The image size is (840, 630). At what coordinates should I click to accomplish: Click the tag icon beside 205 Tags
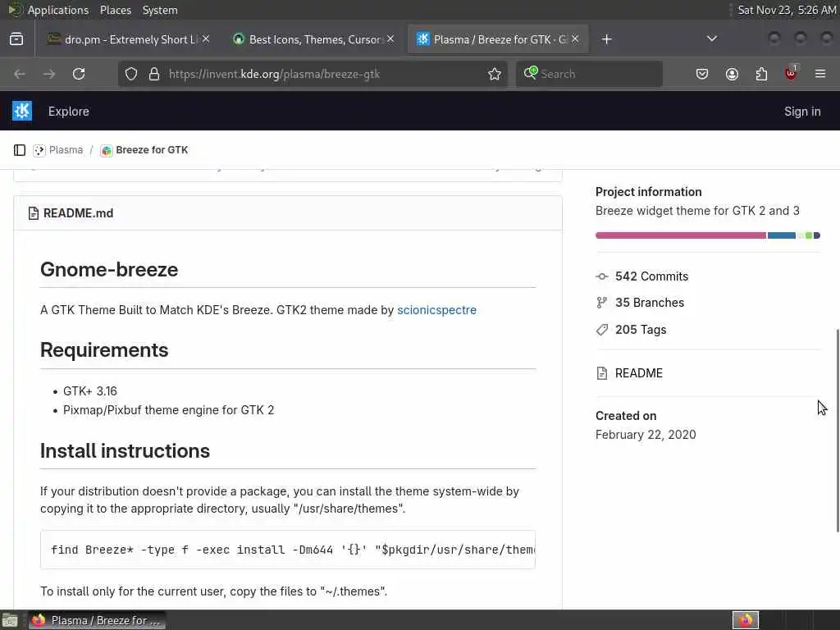tap(601, 330)
